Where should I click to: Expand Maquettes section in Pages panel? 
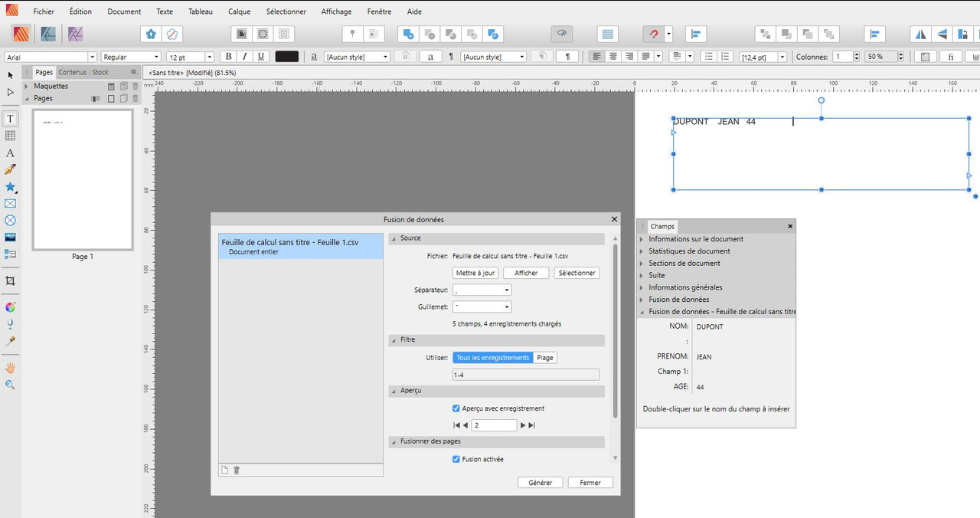(27, 86)
